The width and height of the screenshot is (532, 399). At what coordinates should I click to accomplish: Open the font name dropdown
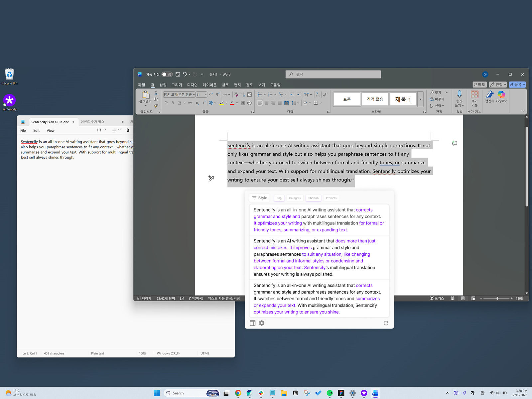tap(194, 94)
